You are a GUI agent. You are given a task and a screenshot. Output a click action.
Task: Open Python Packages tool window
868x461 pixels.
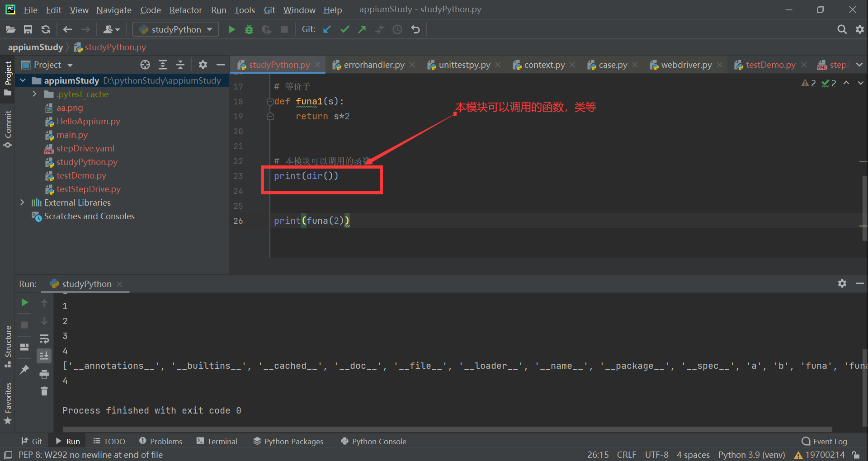(x=288, y=441)
